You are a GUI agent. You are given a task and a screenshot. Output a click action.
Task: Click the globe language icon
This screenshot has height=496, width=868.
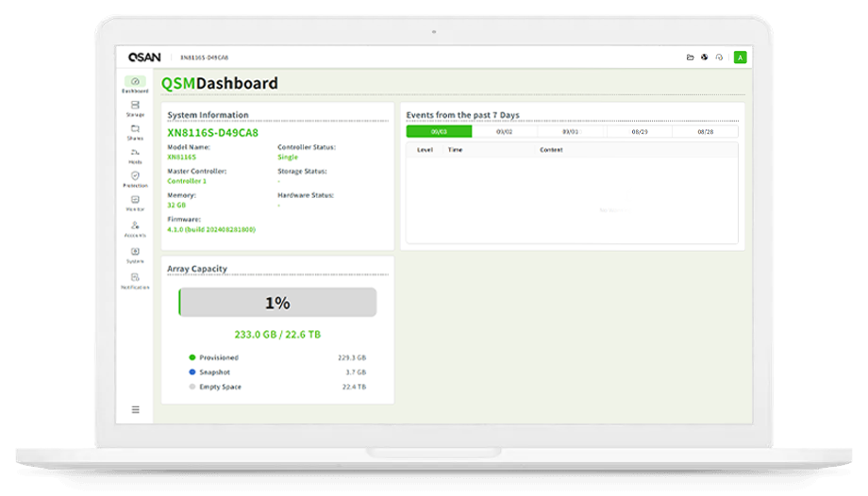(x=704, y=57)
